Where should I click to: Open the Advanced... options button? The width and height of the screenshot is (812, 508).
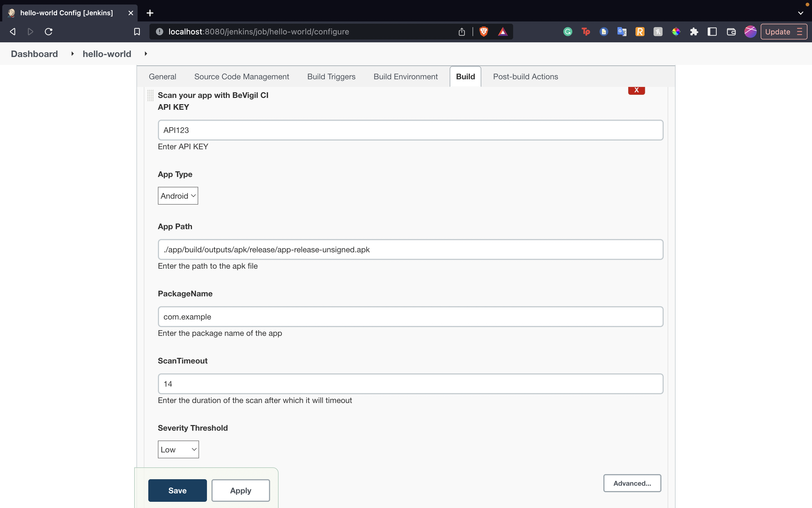pos(632,483)
